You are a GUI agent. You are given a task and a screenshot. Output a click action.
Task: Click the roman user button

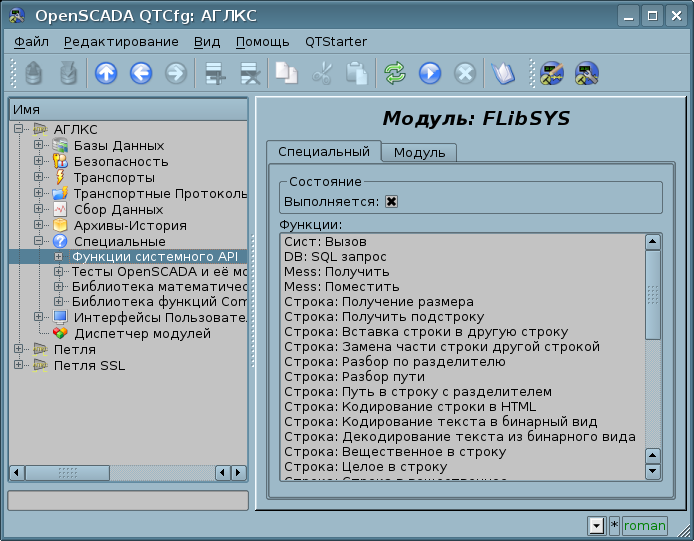point(645,525)
